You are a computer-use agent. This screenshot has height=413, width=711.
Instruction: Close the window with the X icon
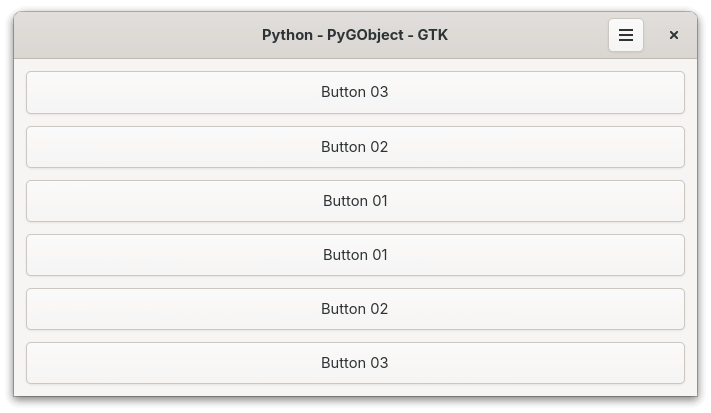click(x=674, y=35)
